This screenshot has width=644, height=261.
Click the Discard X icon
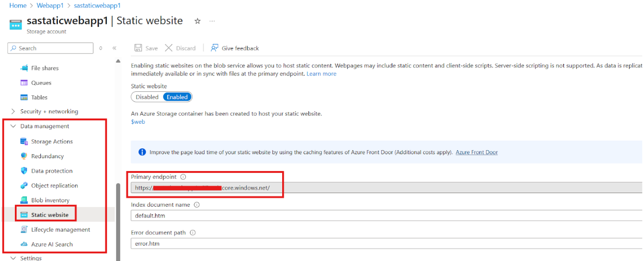click(168, 48)
